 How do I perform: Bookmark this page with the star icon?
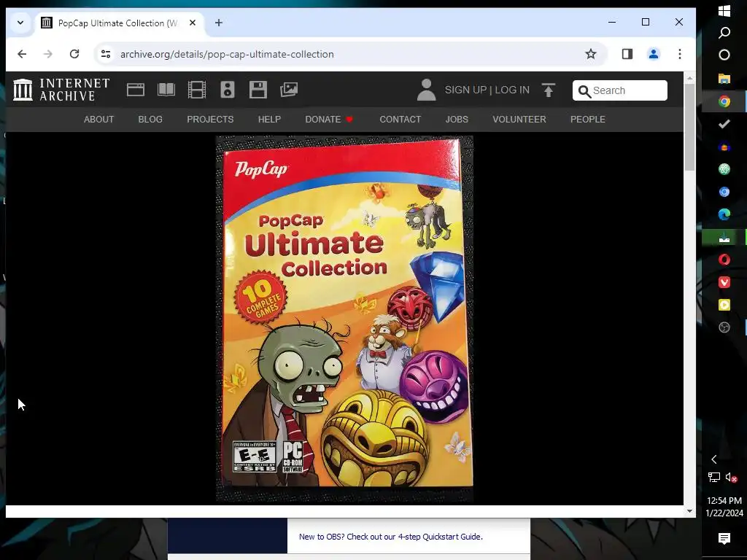[591, 54]
